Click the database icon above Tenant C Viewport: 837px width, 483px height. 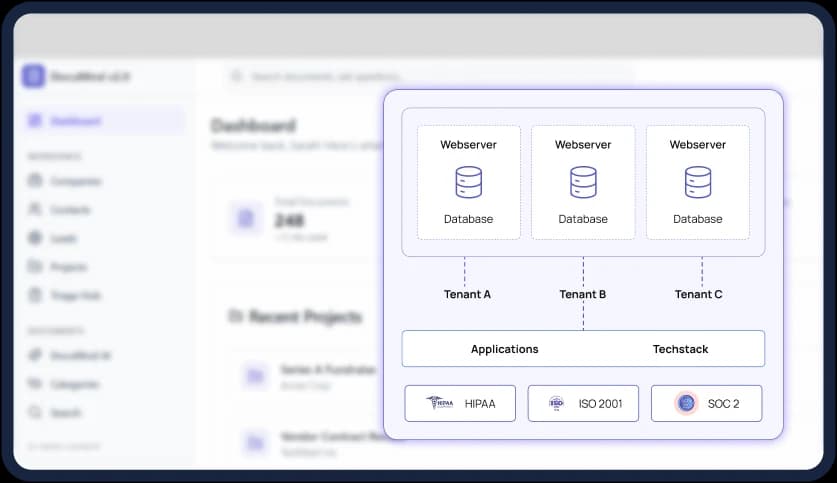(x=698, y=183)
